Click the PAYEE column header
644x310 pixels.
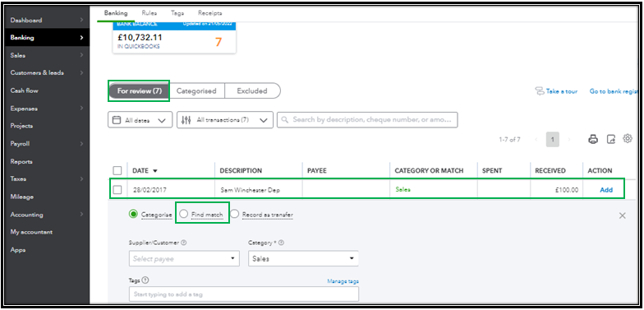(x=317, y=171)
